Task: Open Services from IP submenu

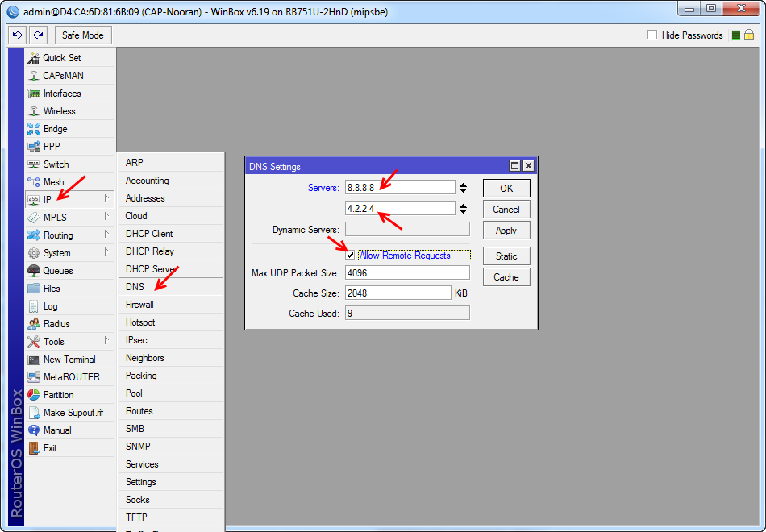Action: click(x=170, y=464)
